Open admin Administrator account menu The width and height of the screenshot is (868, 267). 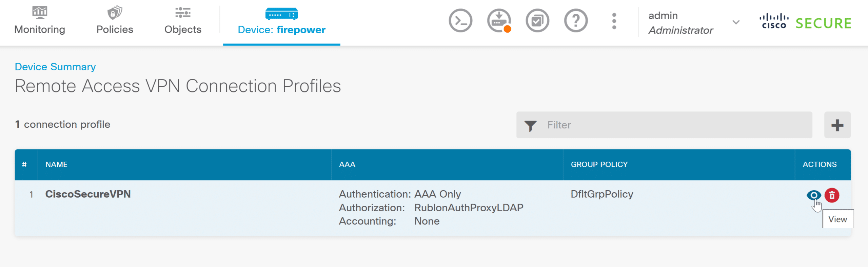[680, 22]
